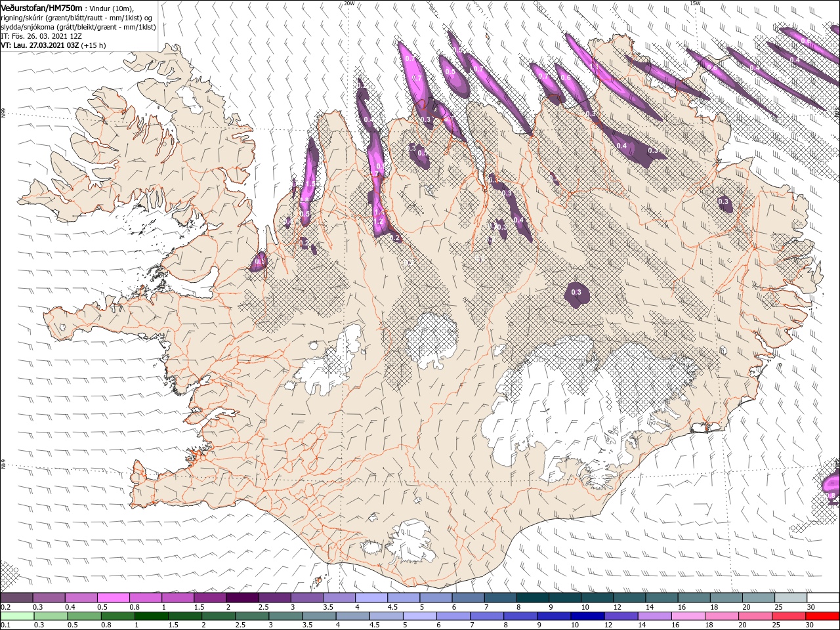Viewport: 840px width, 630px height.
Task: Select the darkest green 1 rain legend swatch
Action: coord(151,616)
